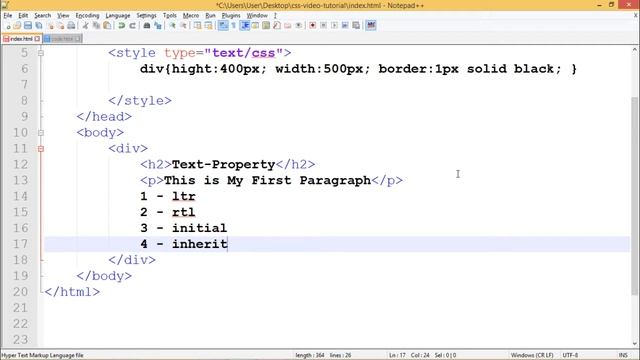
Task: Open User Defined Language dialog icon
Action: pos(255,25)
